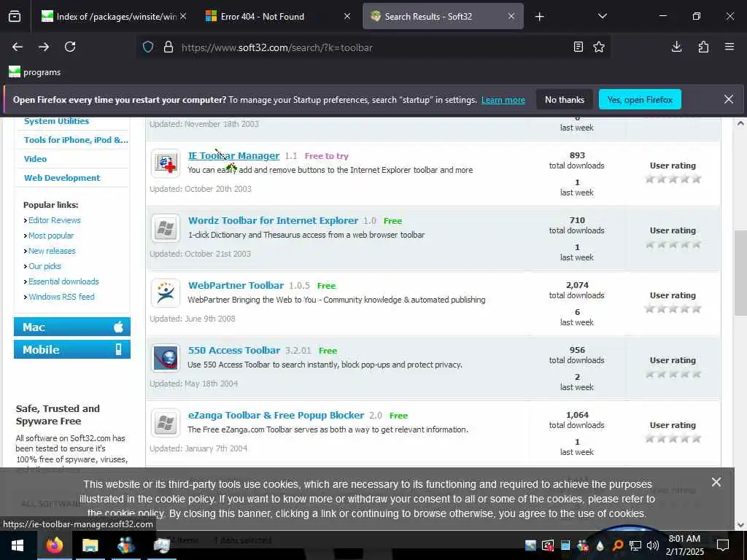Open Learn more startup link
The width and height of the screenshot is (747, 560).
point(503,100)
